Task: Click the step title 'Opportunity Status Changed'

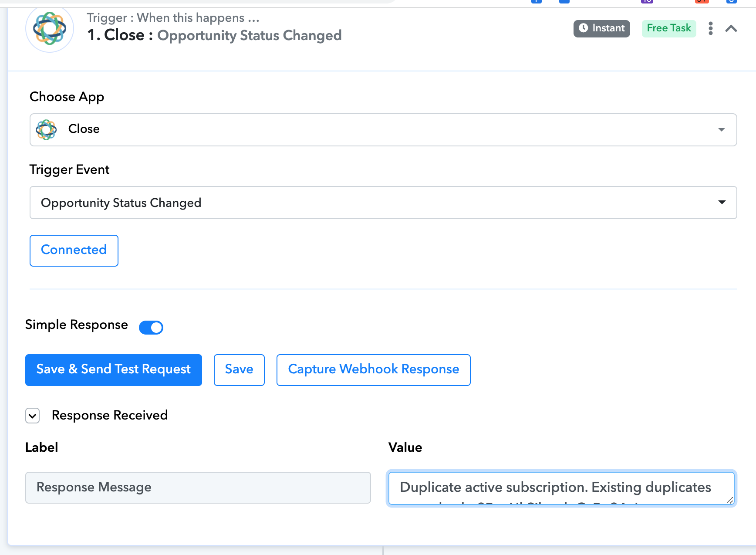Action: click(250, 35)
